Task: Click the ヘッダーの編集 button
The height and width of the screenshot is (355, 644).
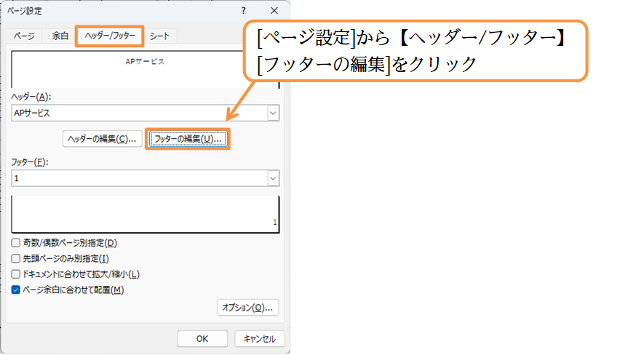Action: 103,139
